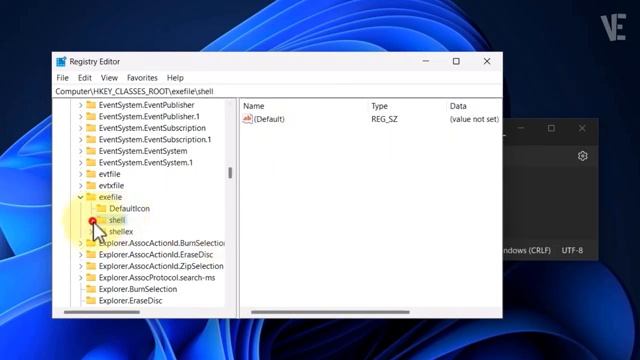Screen dimensions: 640x360
Task: Click the Name column header
Action: [254, 106]
